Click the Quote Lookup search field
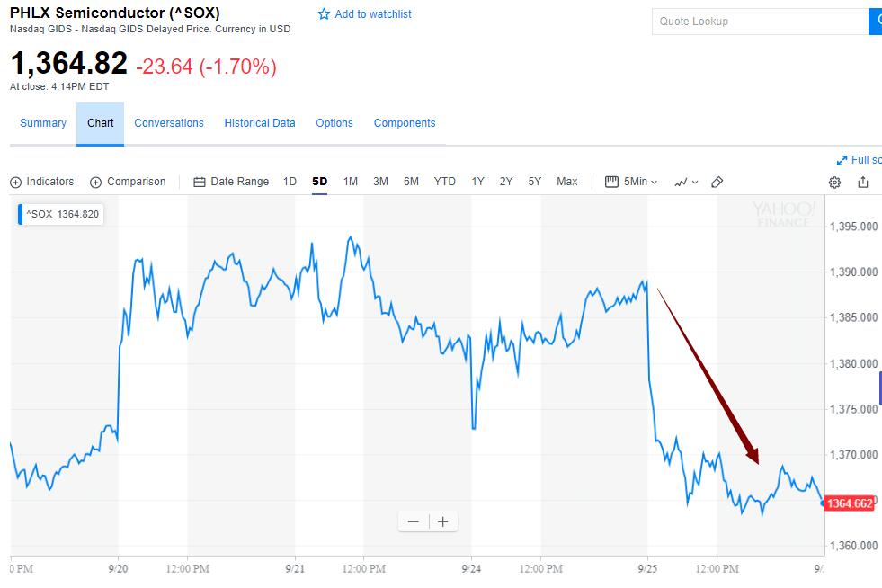The image size is (882, 588). 760,22
